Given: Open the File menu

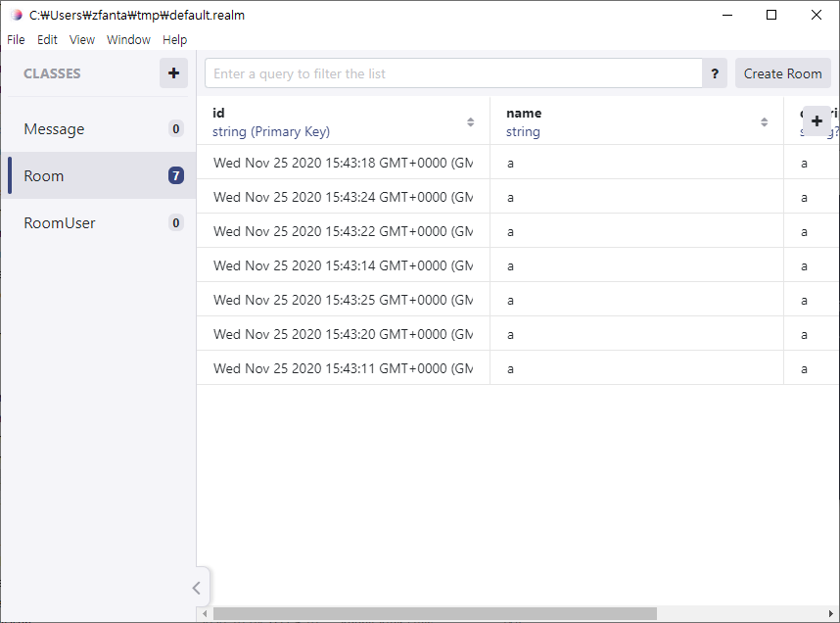Looking at the screenshot, I should pos(16,40).
